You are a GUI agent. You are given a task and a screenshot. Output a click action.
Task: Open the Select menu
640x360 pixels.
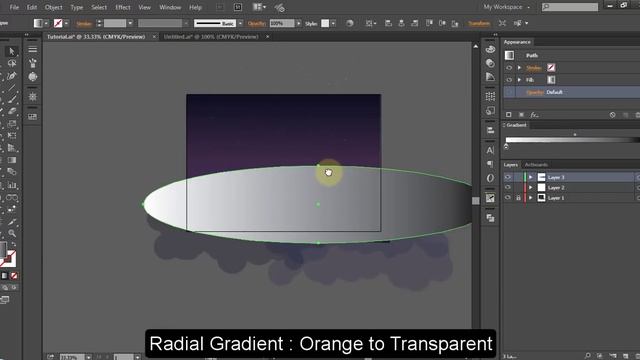pyautogui.click(x=99, y=7)
